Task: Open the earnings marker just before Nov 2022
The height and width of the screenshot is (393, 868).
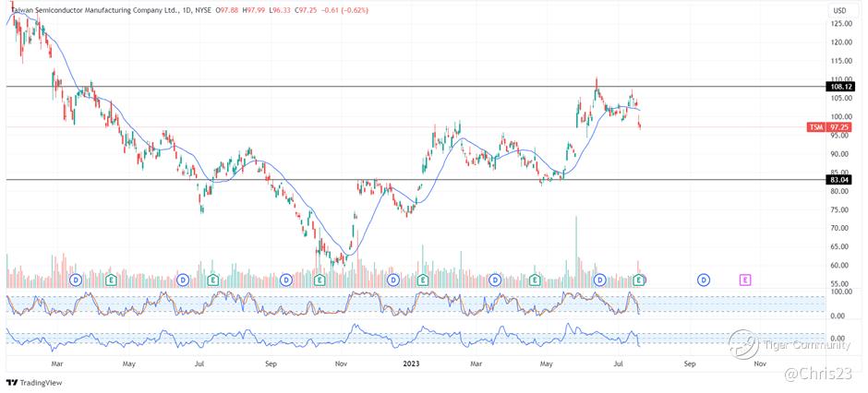Action: coord(319,280)
